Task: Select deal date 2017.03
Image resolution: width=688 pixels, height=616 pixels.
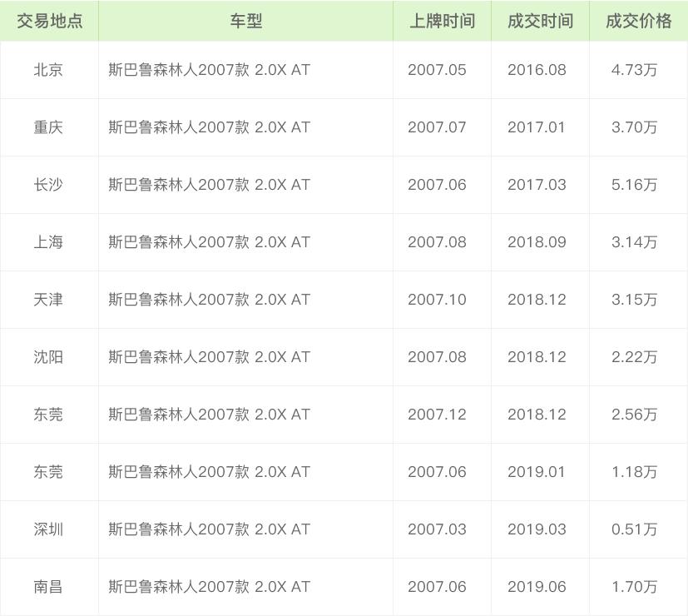Action: (x=537, y=185)
